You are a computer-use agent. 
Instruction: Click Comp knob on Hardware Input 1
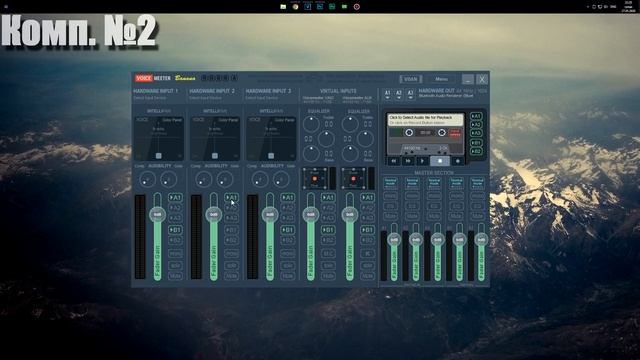[147, 179]
